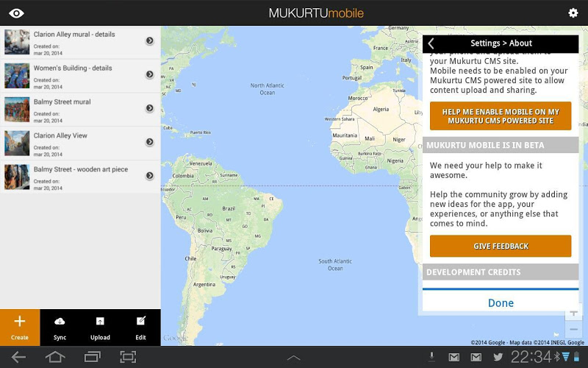
Task: Select Clarion Alley View thumbnail
Action: pos(17,144)
